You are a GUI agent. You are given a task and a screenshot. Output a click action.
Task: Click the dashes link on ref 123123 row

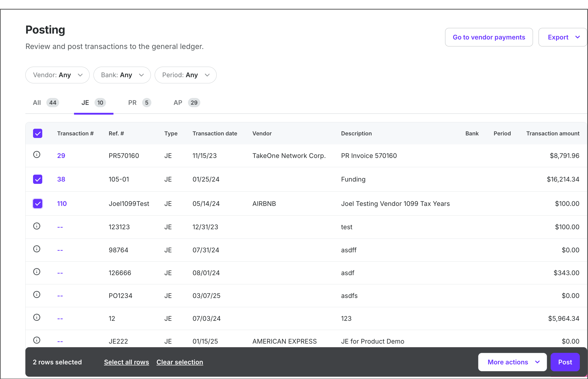[60, 227]
